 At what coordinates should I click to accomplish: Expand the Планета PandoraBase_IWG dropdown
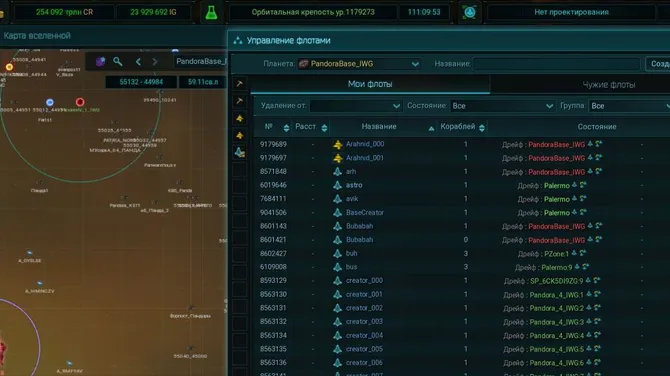359,64
